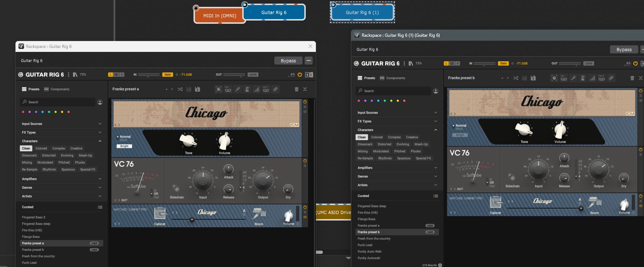644x267 pixels.
Task: Click trash icon to clear left Guitar Rig rack
Action: (296, 89)
